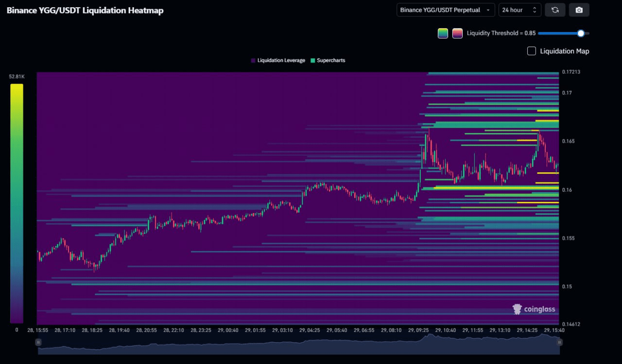Click the Binance YGG/USDT Liquidation Heatmap title
The width and height of the screenshot is (622, 364).
[x=85, y=10]
